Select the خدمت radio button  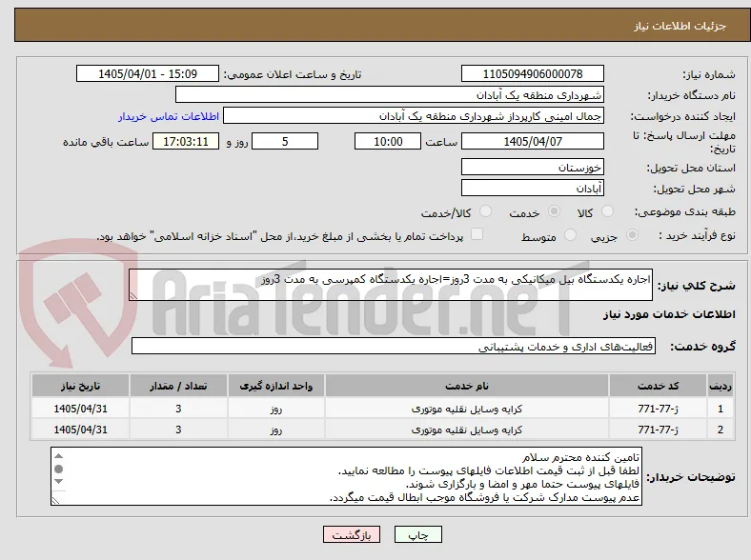click(554, 211)
